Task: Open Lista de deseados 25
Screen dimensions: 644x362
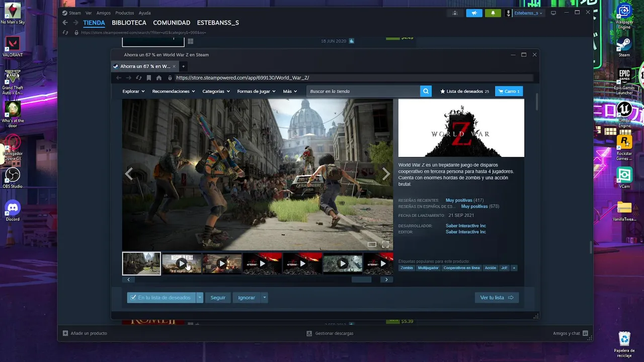Action: (x=464, y=92)
